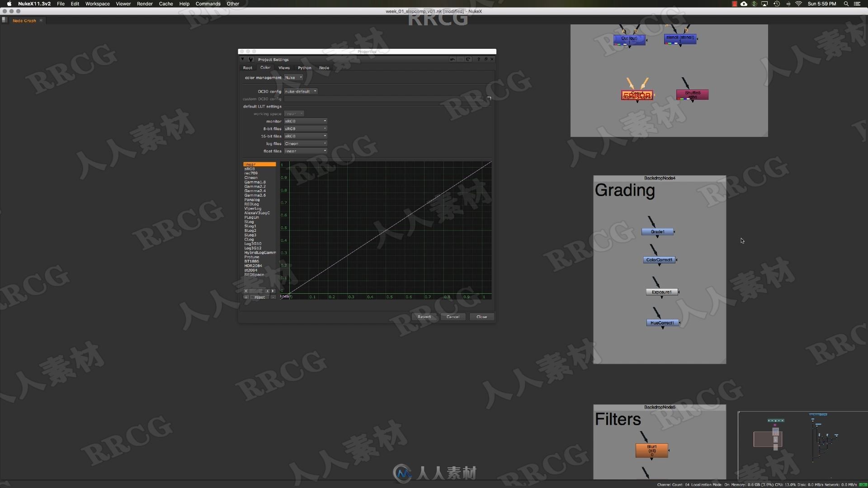Switch to the Views tab in Project Settings

click(284, 67)
